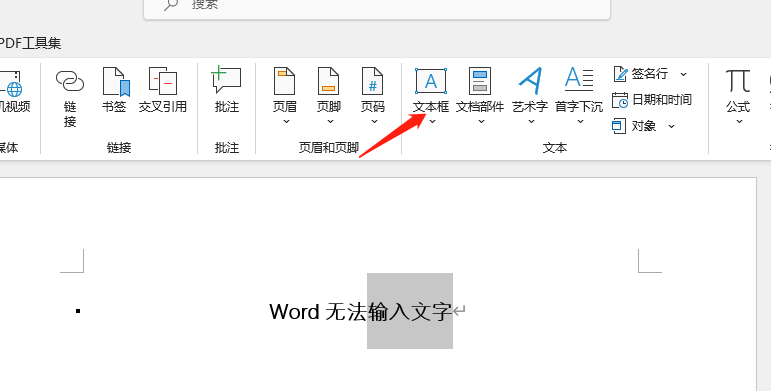Expand the Page Number (页码) dropdown arrow
This screenshot has width=771, height=391.
374,121
